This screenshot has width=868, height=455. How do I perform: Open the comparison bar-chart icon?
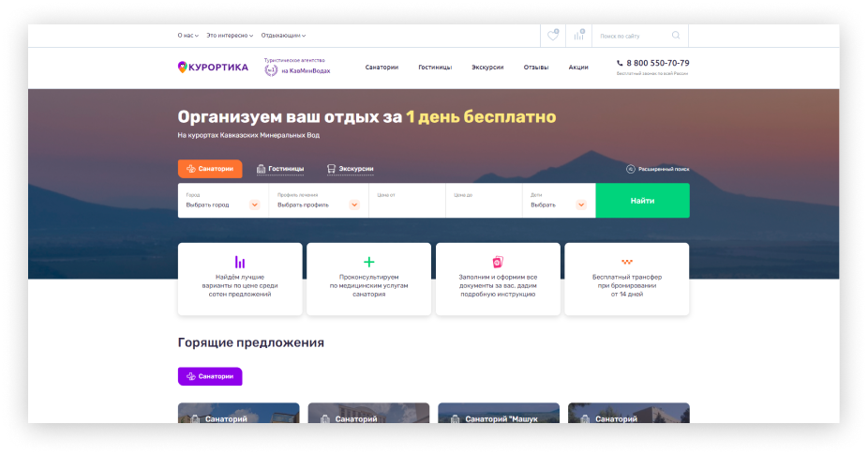pos(579,36)
